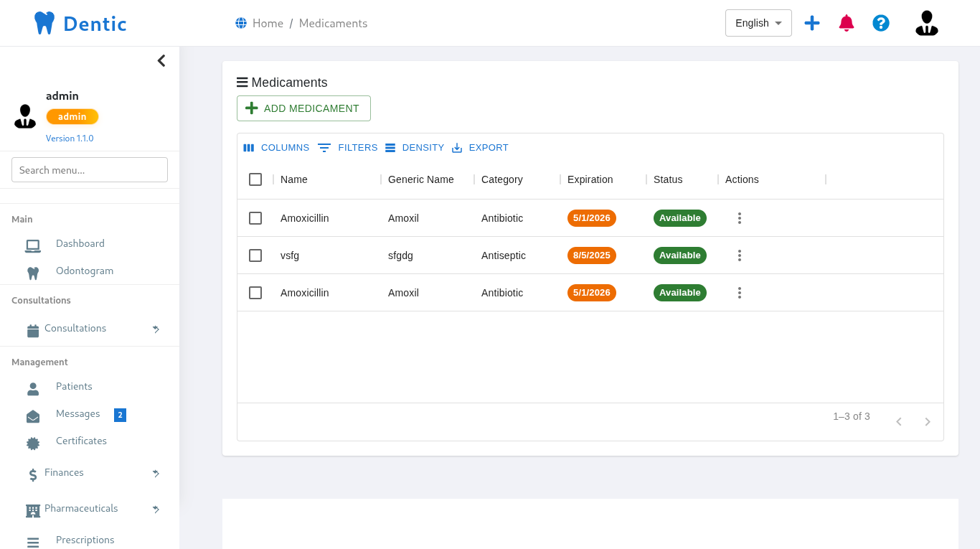Collapse sidebar with the left chevron icon

pyautogui.click(x=161, y=61)
